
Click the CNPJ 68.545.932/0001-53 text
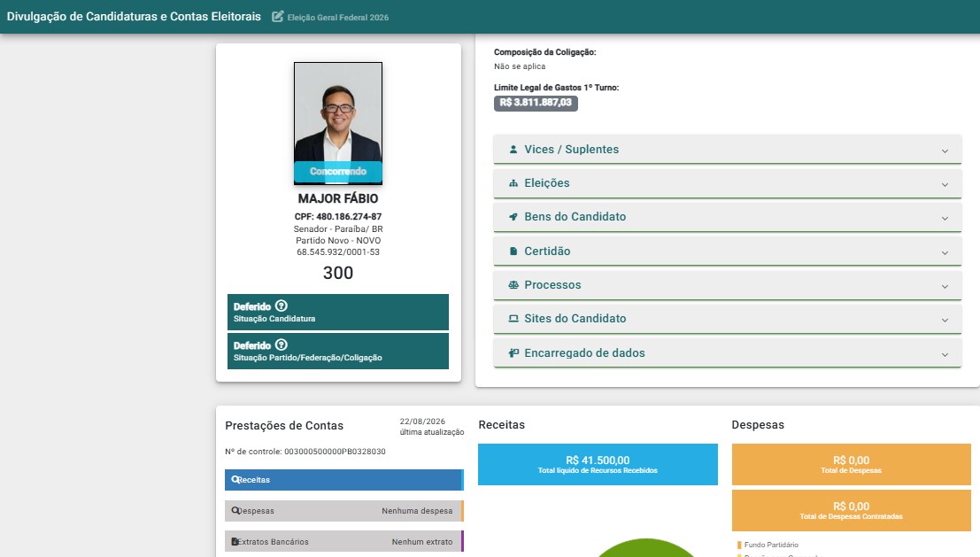(338, 251)
